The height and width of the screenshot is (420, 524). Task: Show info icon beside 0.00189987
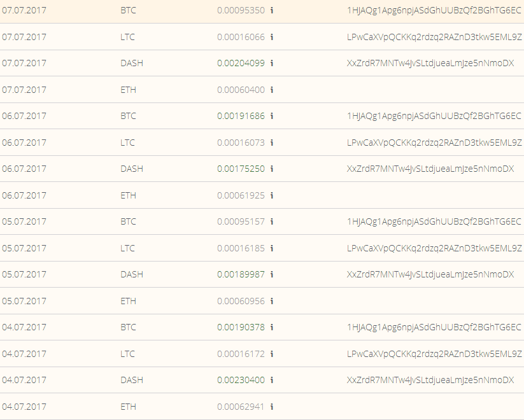[x=272, y=274]
